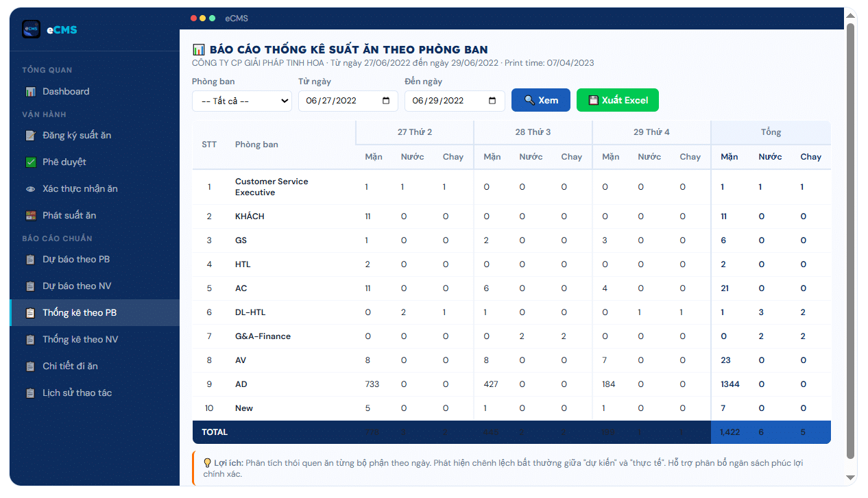Click the 1344 total in AD row
Image resolution: width=868 pixels, height=498 pixels.
(730, 384)
